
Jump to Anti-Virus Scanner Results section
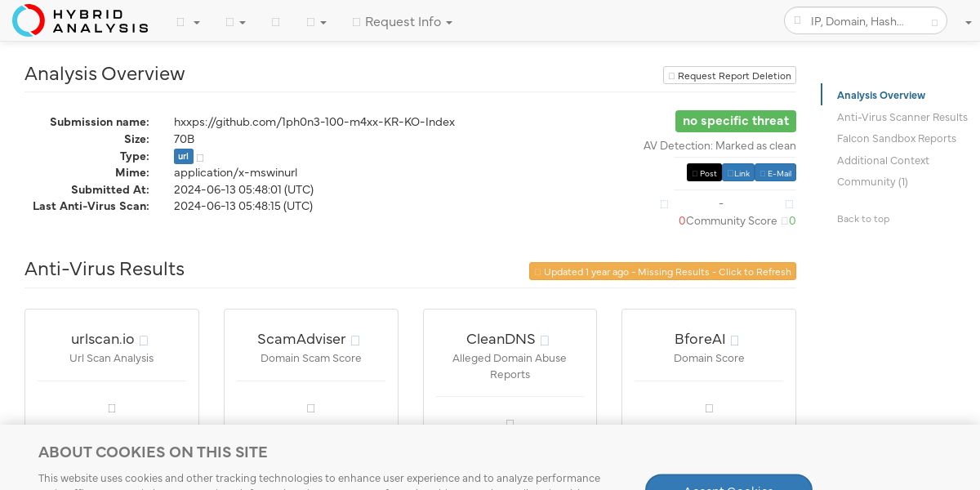click(902, 118)
